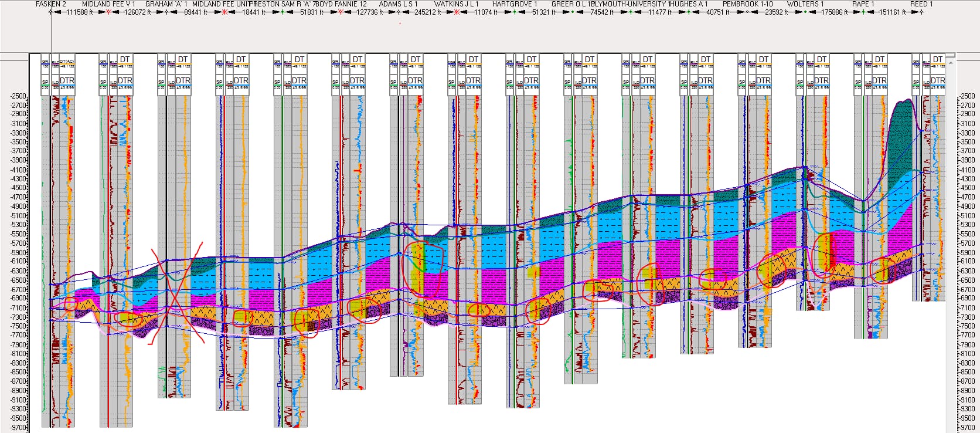Select the 74542 ft distance label
This screenshot has width=980, height=433.
coord(603,12)
